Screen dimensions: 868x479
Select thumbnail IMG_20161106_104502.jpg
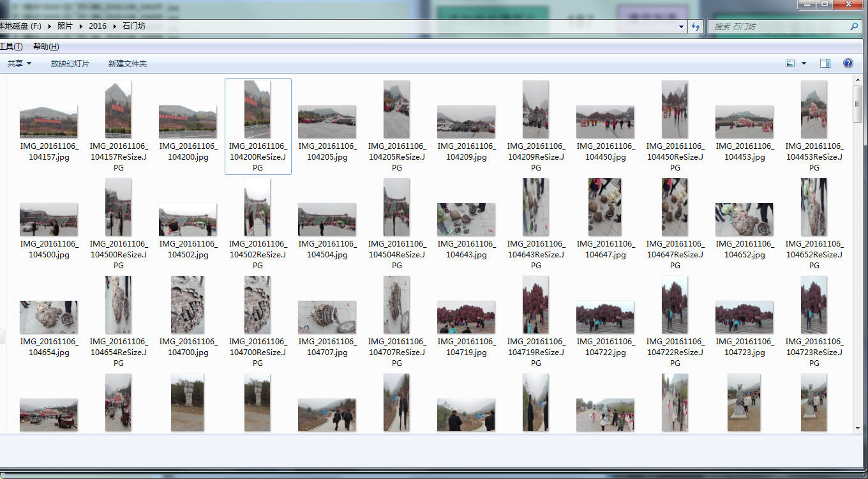[x=188, y=219]
